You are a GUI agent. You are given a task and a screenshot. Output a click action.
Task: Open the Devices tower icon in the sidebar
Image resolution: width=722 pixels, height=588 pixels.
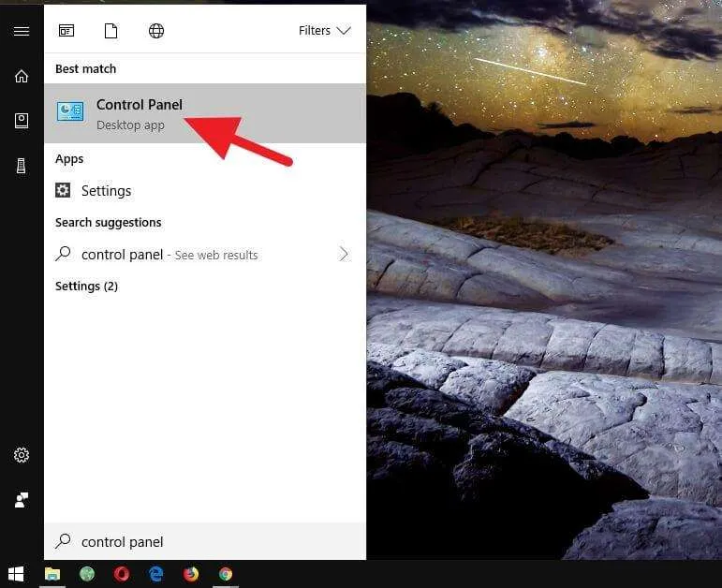click(22, 166)
